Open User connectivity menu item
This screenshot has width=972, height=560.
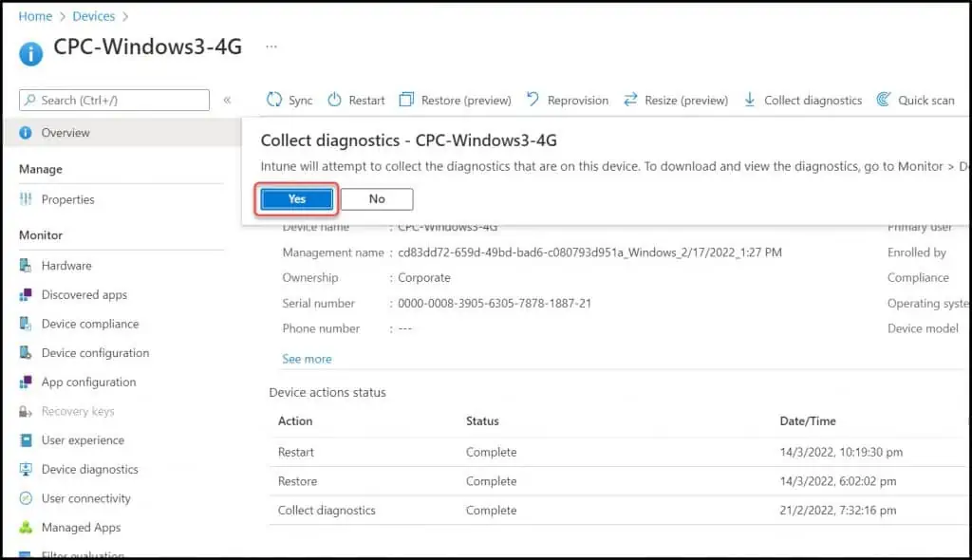[86, 498]
